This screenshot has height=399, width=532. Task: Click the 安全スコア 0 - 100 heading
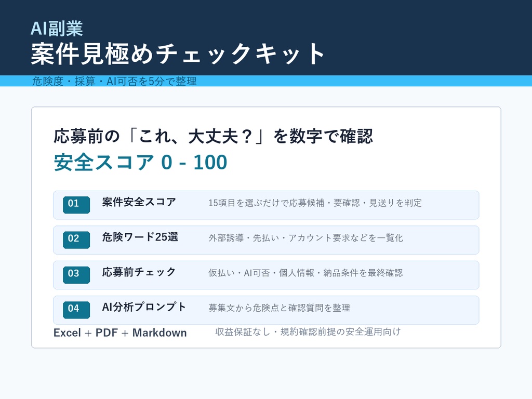click(x=140, y=162)
